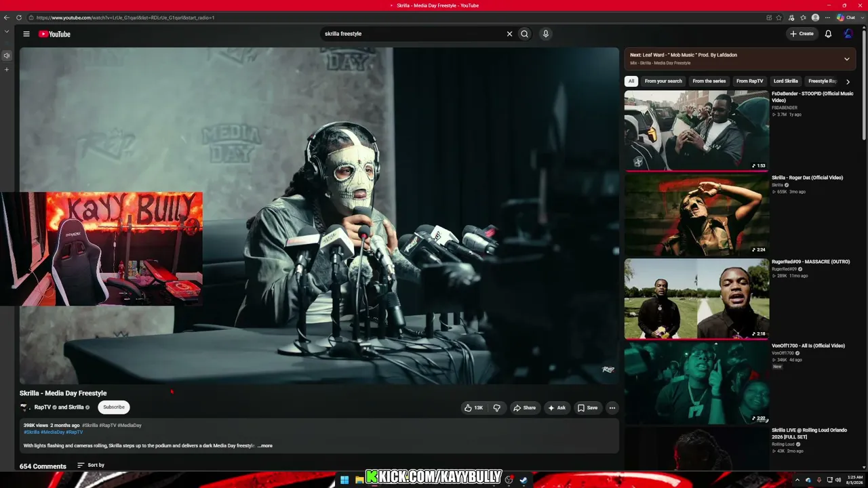Click the blue #MediaDay hashtag in the description

(x=52, y=432)
